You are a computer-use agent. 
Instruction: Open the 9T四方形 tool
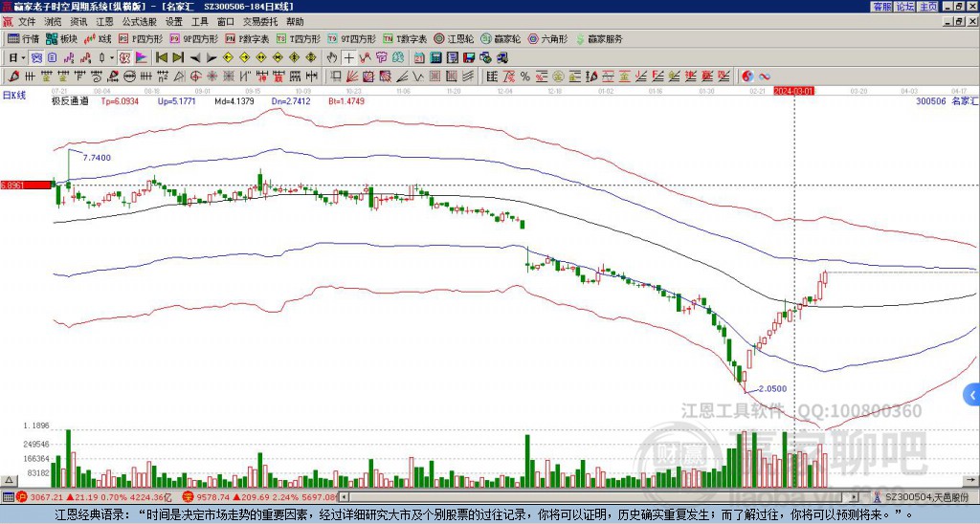pyautogui.click(x=351, y=38)
